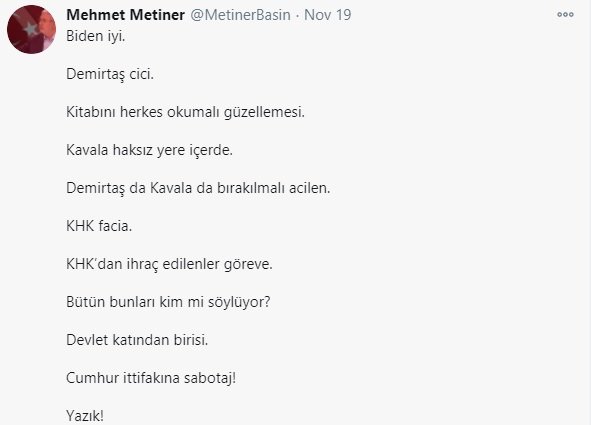The height and width of the screenshot is (425, 591).
Task: Click the text "Cumhur ittifakına sabotaj!"
Action: pos(151,378)
